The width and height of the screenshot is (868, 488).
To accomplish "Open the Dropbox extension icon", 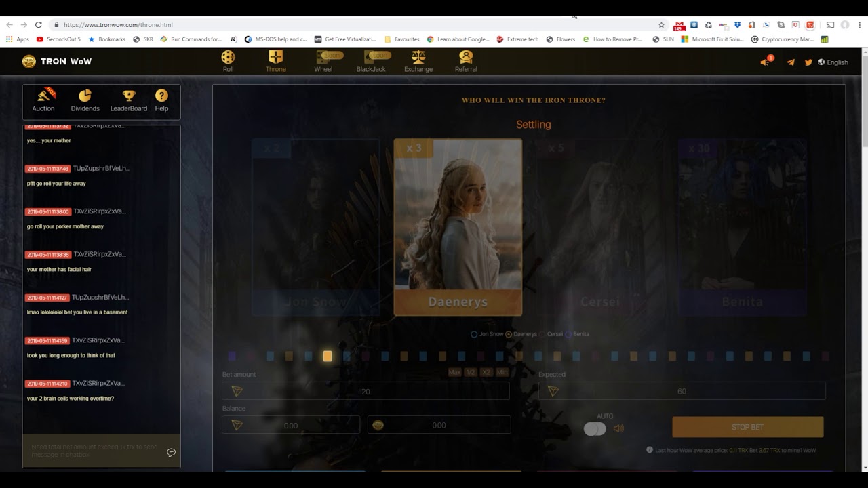I will 738,25.
